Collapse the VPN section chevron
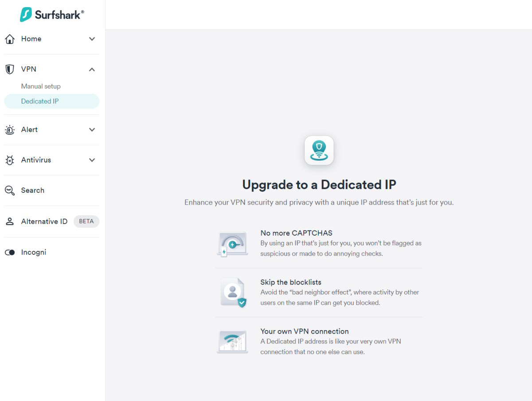 (x=92, y=70)
